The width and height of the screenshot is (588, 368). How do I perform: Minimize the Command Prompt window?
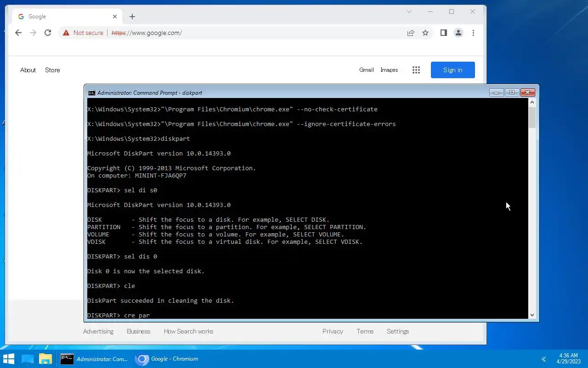click(496, 92)
